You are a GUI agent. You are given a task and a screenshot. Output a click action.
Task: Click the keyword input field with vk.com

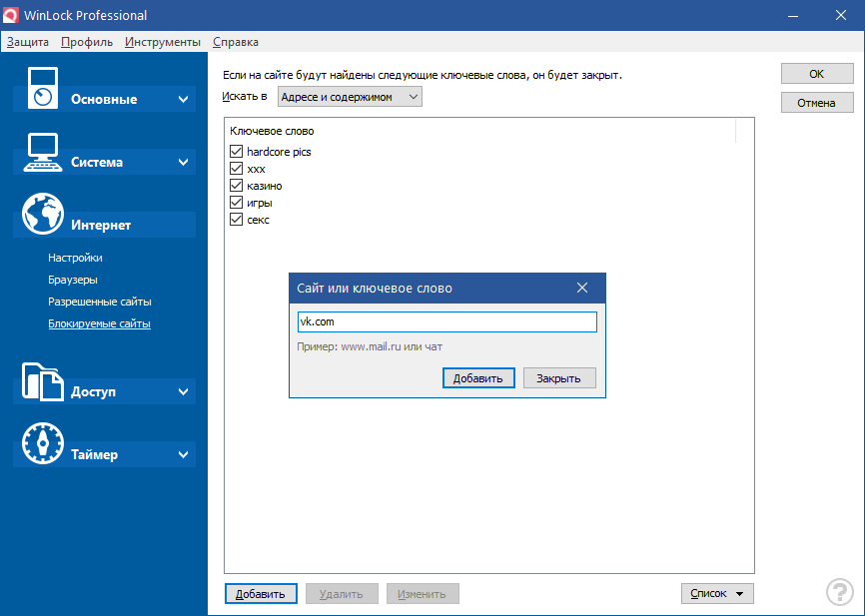(x=446, y=321)
